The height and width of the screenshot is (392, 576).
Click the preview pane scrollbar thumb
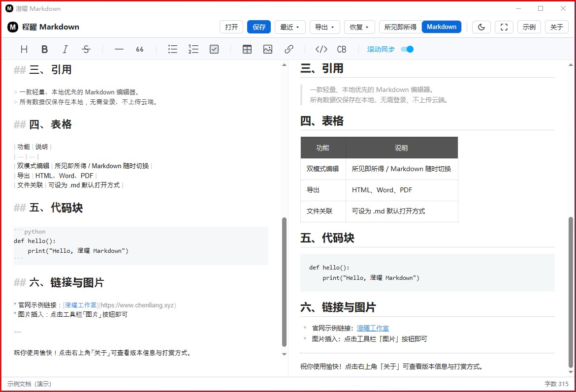pyautogui.click(x=571, y=293)
